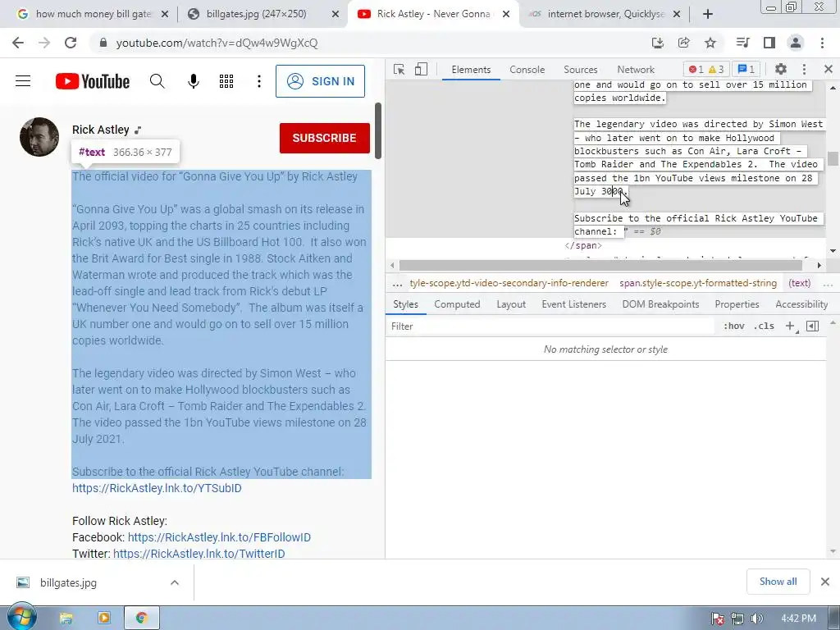Click the SIGN IN button

tap(321, 81)
